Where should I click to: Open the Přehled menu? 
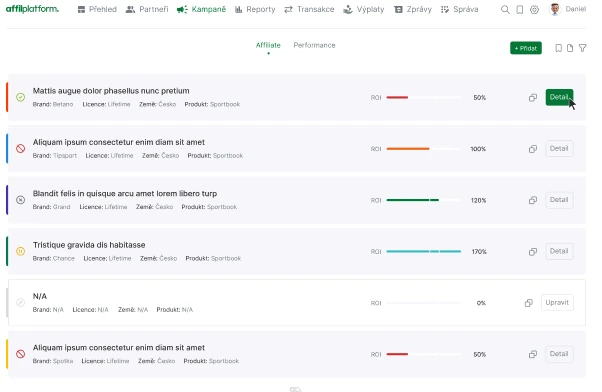[x=97, y=9]
